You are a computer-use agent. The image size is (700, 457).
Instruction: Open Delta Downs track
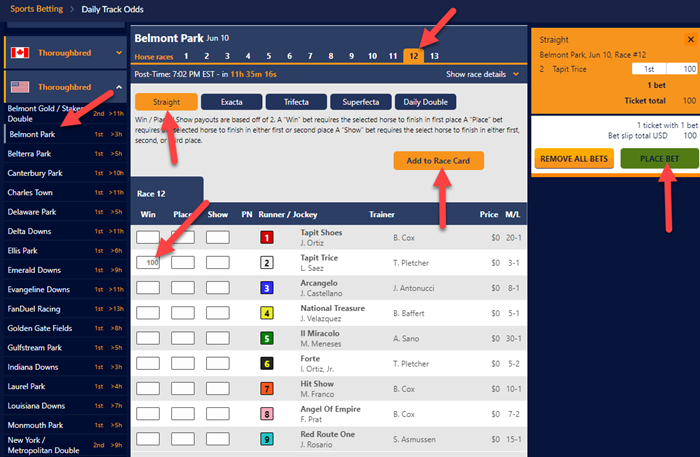click(x=65, y=231)
